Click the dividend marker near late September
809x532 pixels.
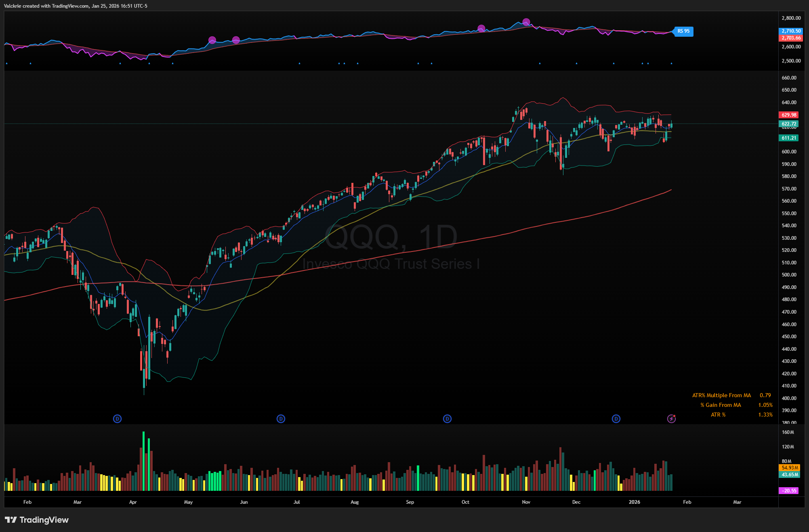coord(447,419)
